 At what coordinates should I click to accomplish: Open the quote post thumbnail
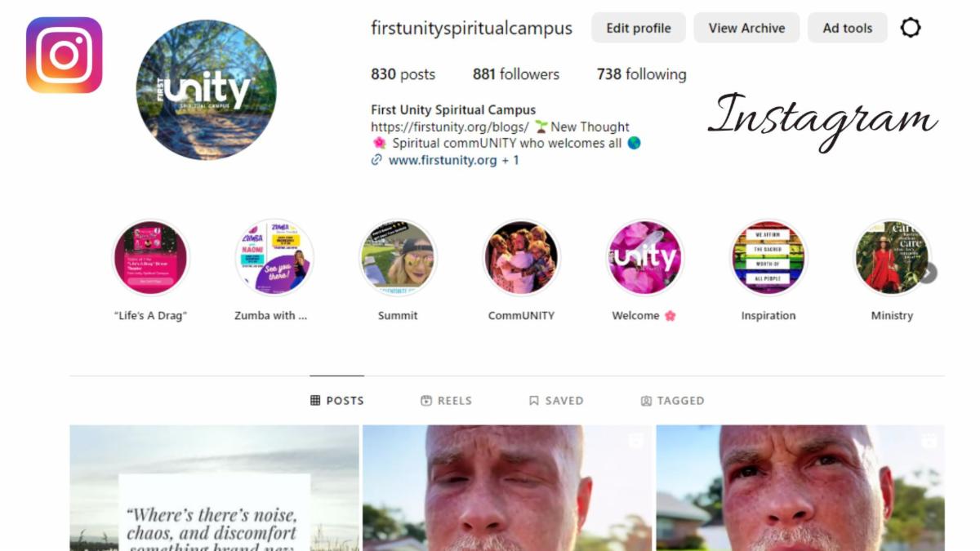tap(214, 488)
